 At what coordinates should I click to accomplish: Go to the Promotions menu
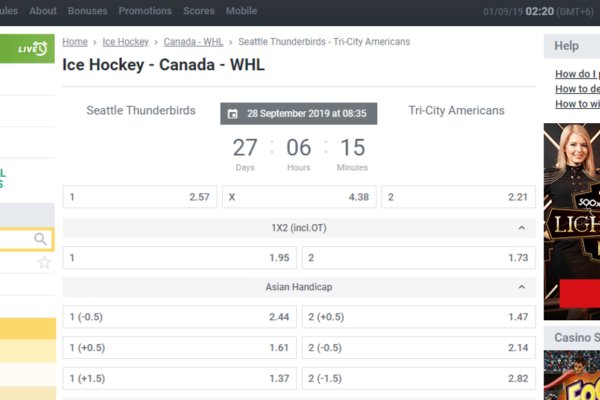(145, 11)
